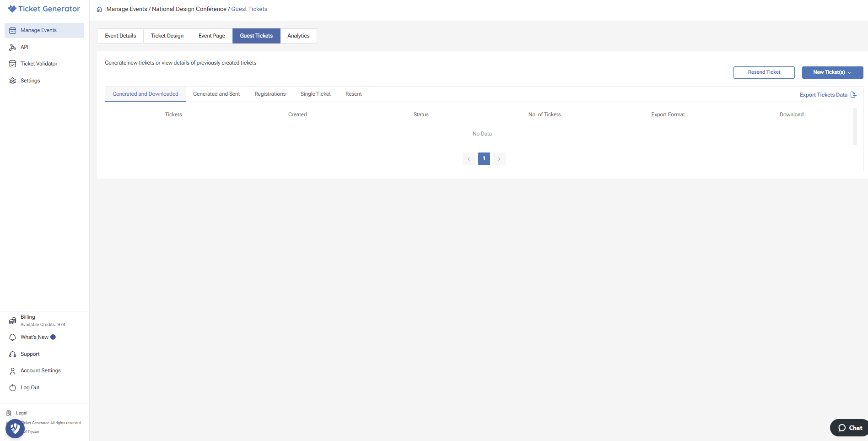Switch to the Ticket Design tab

click(167, 36)
